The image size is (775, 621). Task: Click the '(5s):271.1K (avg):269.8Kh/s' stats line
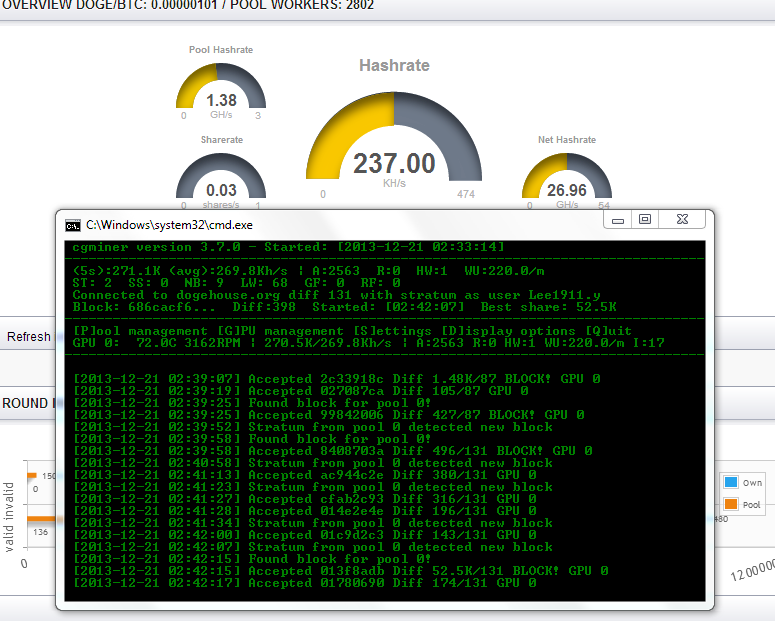pos(308,271)
